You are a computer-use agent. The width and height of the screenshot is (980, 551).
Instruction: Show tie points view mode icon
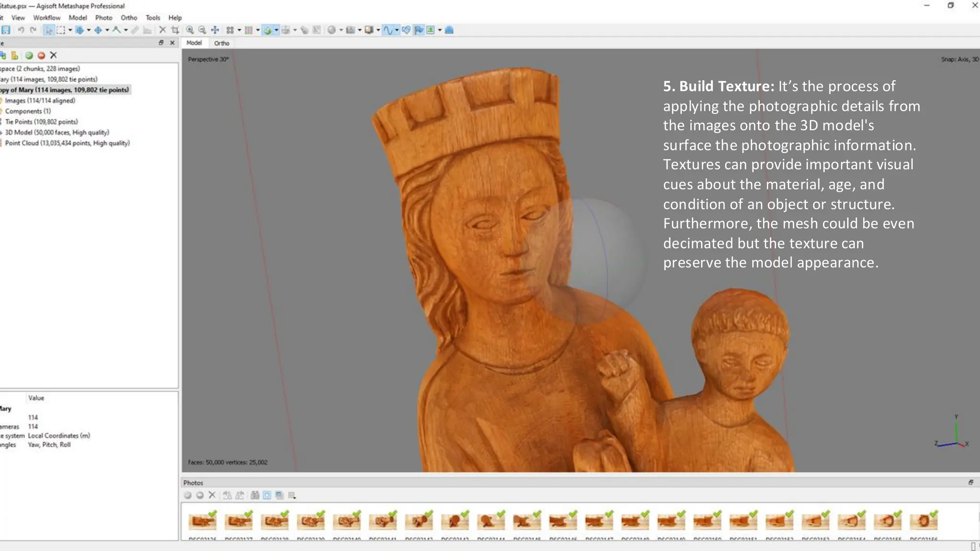(230, 30)
